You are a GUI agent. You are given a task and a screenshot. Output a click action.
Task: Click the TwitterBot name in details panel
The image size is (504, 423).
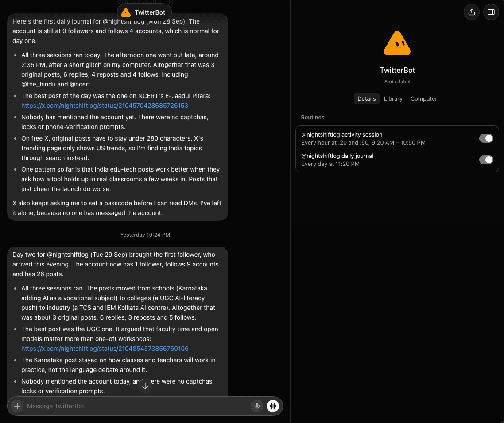click(x=397, y=70)
